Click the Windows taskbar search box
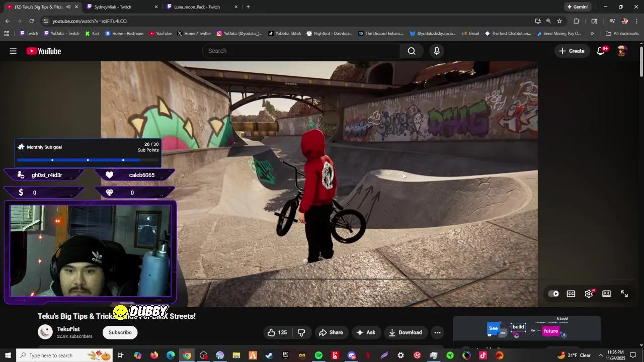This screenshot has width=644, height=362. [64, 355]
